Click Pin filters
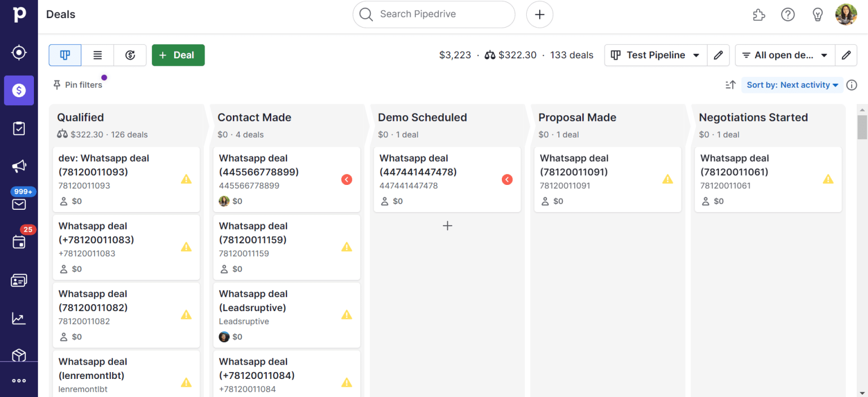 click(78, 85)
